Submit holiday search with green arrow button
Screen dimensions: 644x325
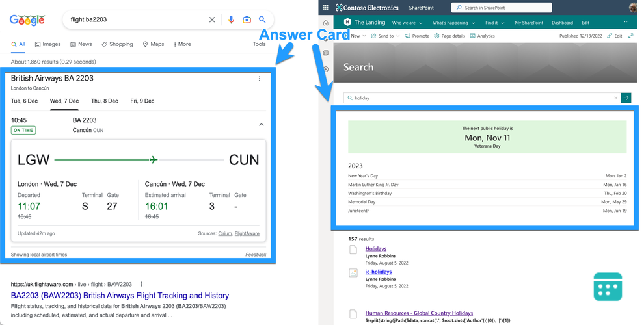click(626, 97)
